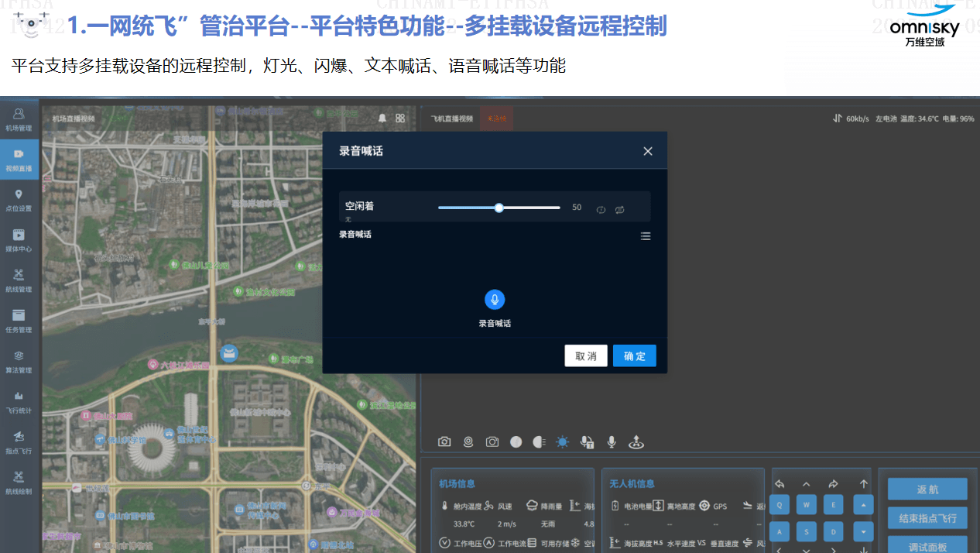Toggle the half-circle strobe light icon
This screenshot has width=980, height=553.
click(539, 441)
